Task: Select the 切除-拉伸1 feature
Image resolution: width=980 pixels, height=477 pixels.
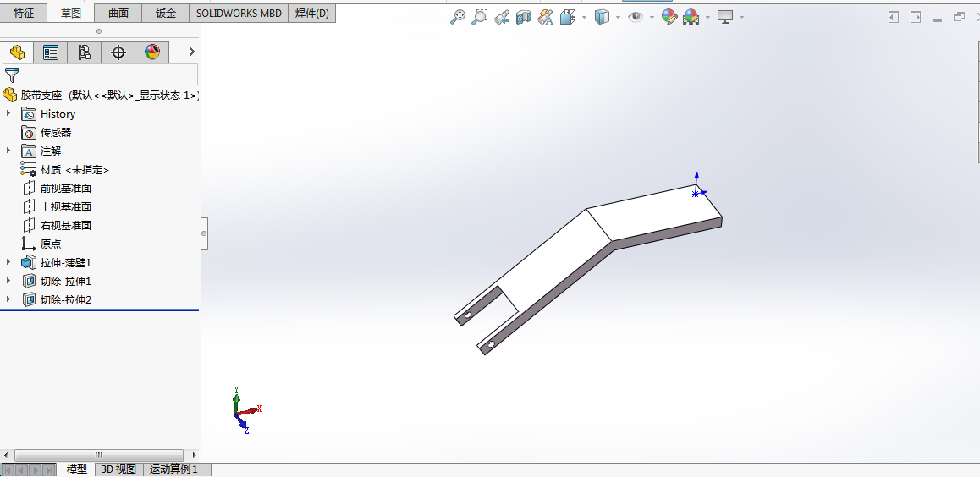Action: click(x=66, y=282)
